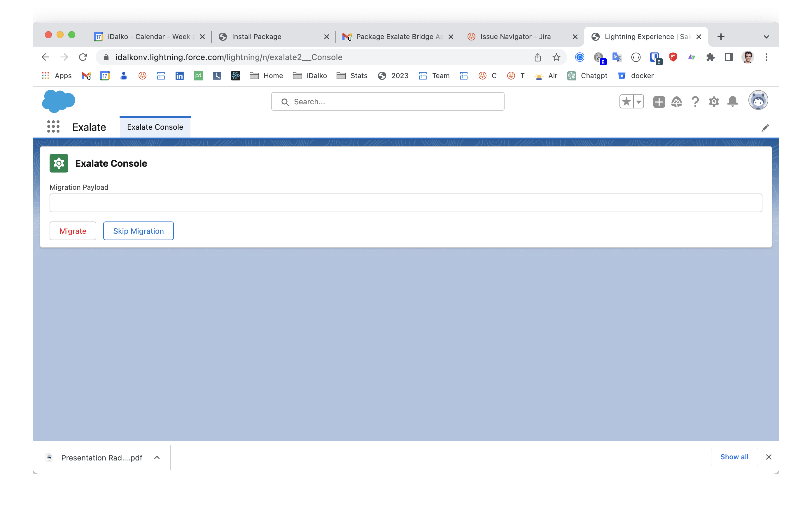Screen dimensions: 812x517
Task: Select the Exalate Console navigation tab
Action: point(155,127)
